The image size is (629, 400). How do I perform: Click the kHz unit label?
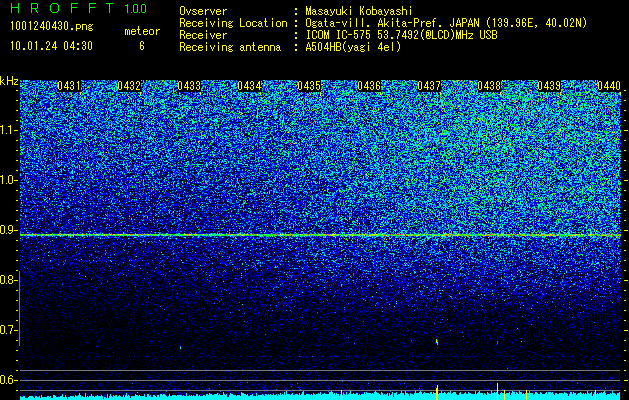tap(9, 81)
